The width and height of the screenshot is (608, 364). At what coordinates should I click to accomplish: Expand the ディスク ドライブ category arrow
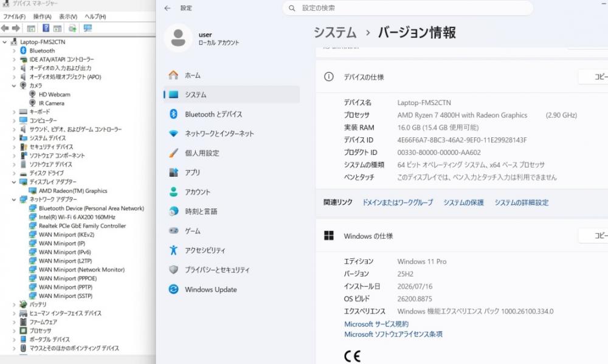[14, 173]
